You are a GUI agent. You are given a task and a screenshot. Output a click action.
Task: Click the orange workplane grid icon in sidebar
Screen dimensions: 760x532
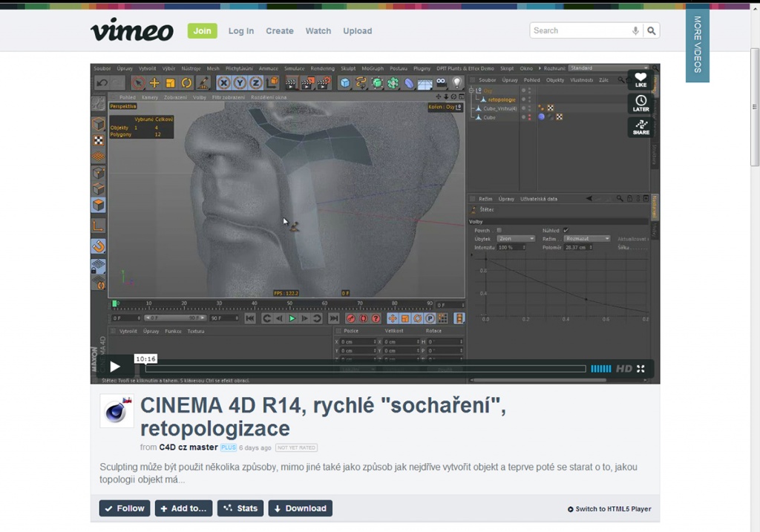tap(99, 157)
